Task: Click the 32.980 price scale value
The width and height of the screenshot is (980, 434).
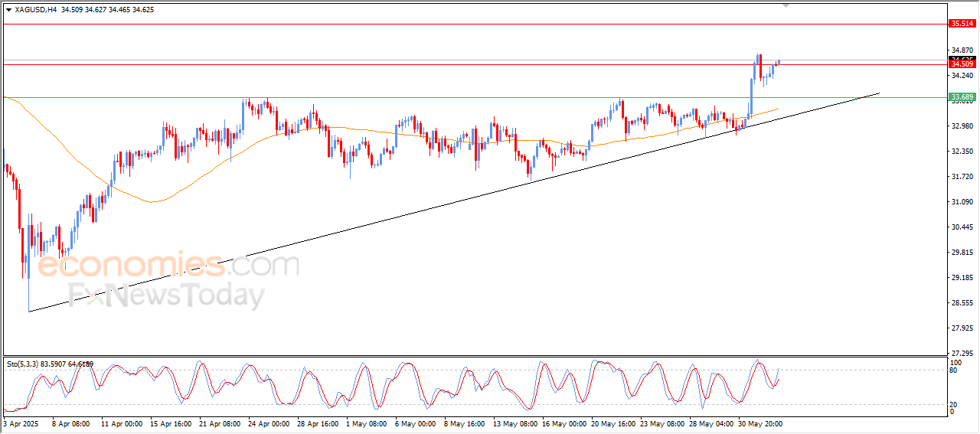Action: (962, 126)
